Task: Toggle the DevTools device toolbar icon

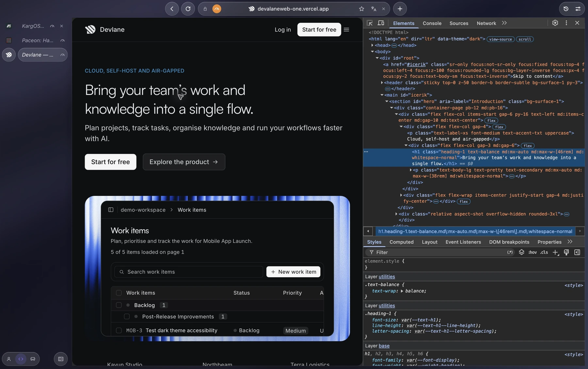Action: click(x=381, y=23)
